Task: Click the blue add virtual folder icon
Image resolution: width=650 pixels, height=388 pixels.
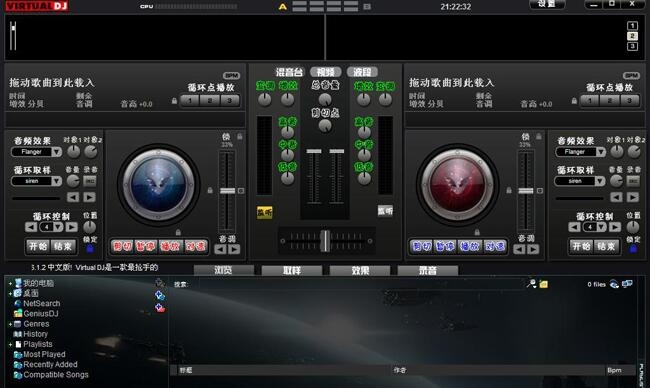Action: 160,295
